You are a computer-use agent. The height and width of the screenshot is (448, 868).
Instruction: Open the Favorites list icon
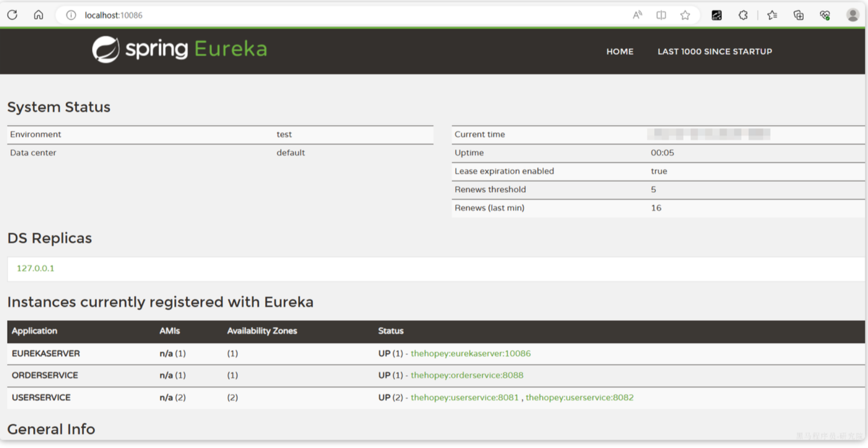(x=772, y=15)
